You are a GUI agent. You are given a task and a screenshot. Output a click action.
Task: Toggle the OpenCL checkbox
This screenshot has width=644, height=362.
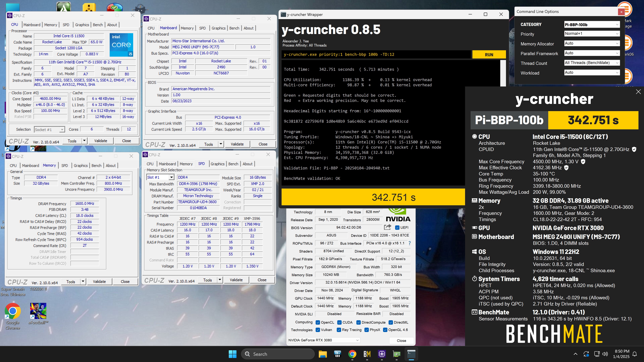(318, 322)
